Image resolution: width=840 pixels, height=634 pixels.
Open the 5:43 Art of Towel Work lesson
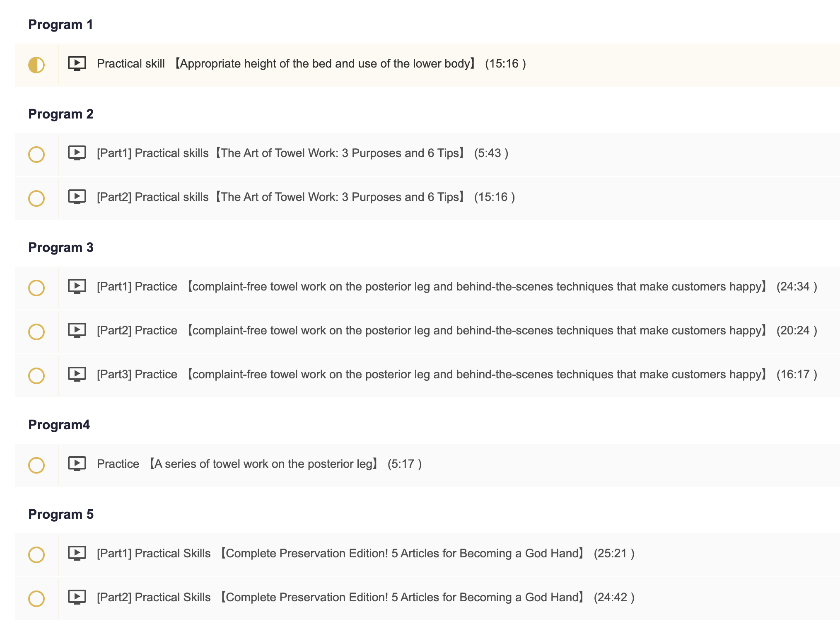coord(303,153)
